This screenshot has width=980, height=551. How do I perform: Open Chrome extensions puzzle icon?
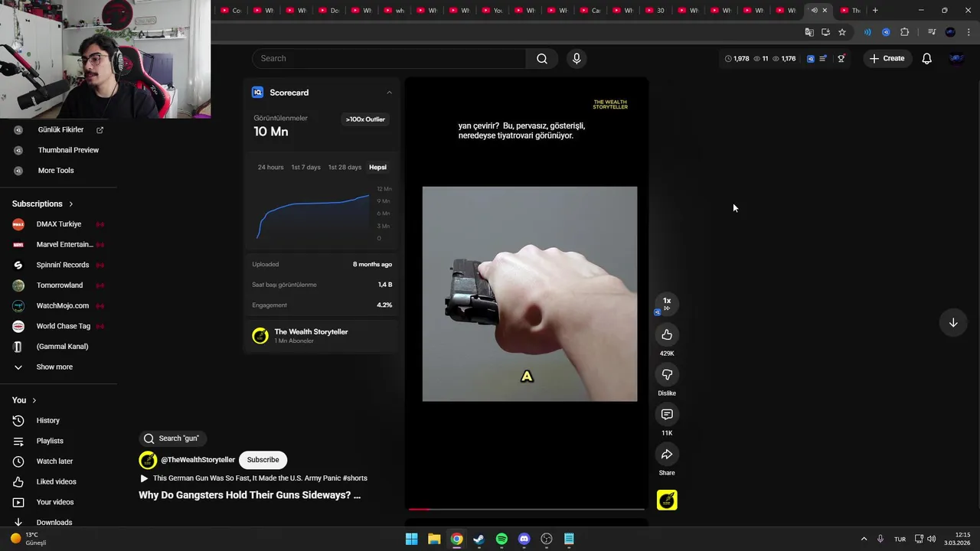[x=904, y=32]
